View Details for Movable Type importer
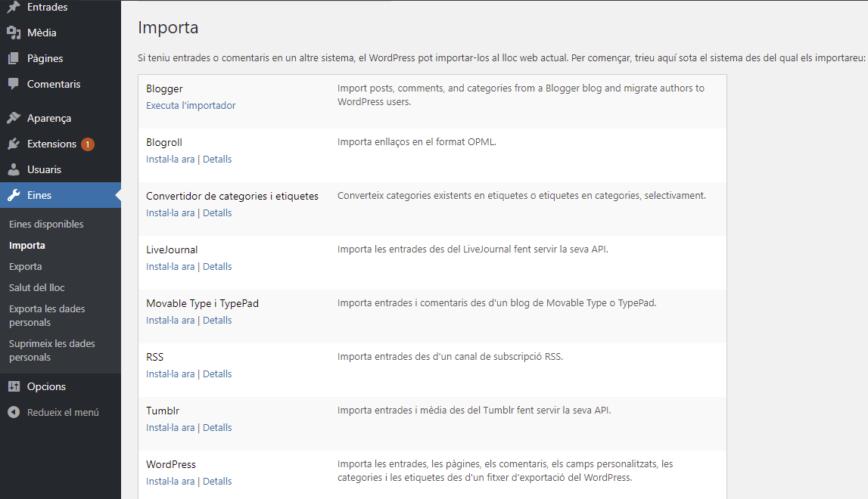Image resolution: width=868 pixels, height=499 pixels. 217,321
